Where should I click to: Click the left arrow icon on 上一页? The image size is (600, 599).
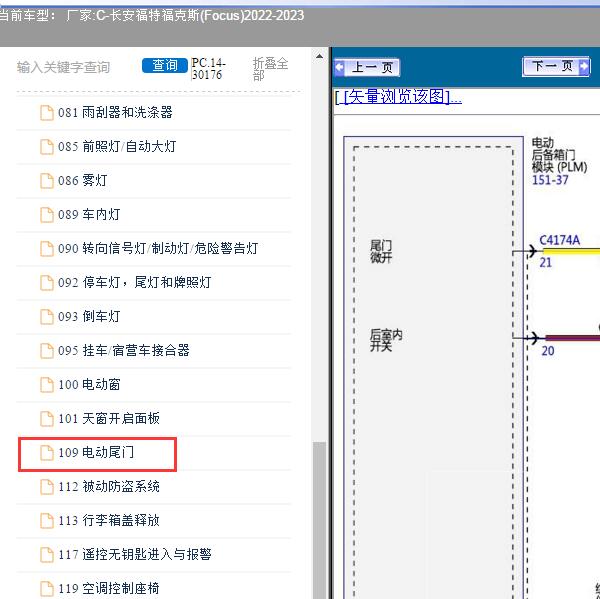click(340, 67)
